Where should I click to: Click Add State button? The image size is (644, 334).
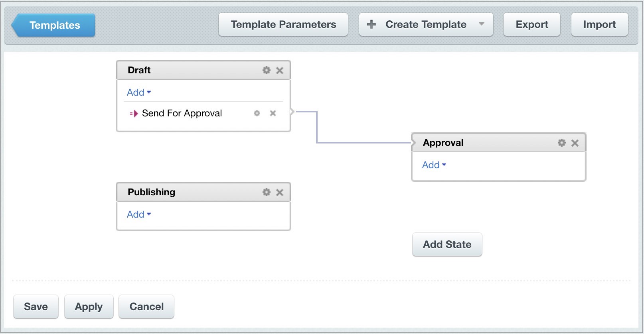click(447, 244)
